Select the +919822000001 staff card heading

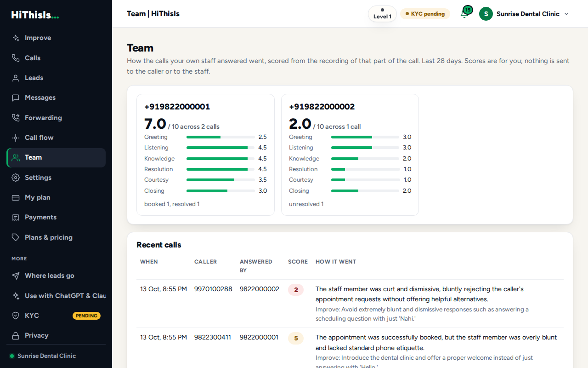177,107
